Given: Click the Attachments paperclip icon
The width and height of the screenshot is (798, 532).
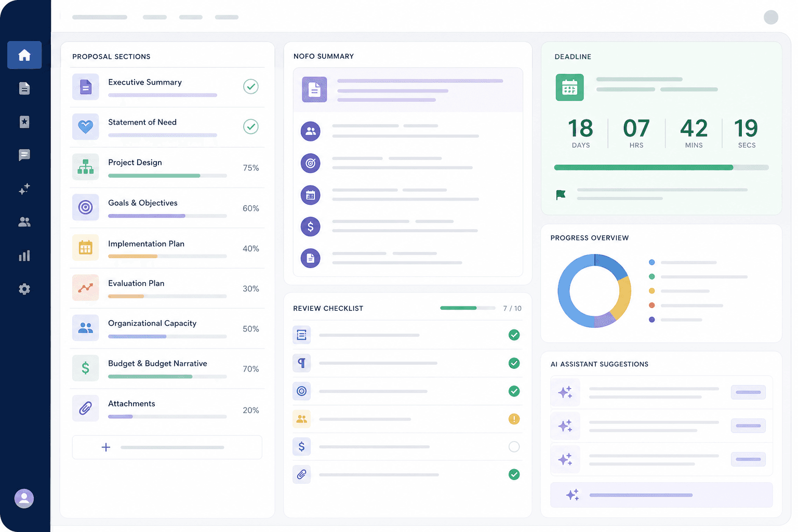Looking at the screenshot, I should point(86,408).
